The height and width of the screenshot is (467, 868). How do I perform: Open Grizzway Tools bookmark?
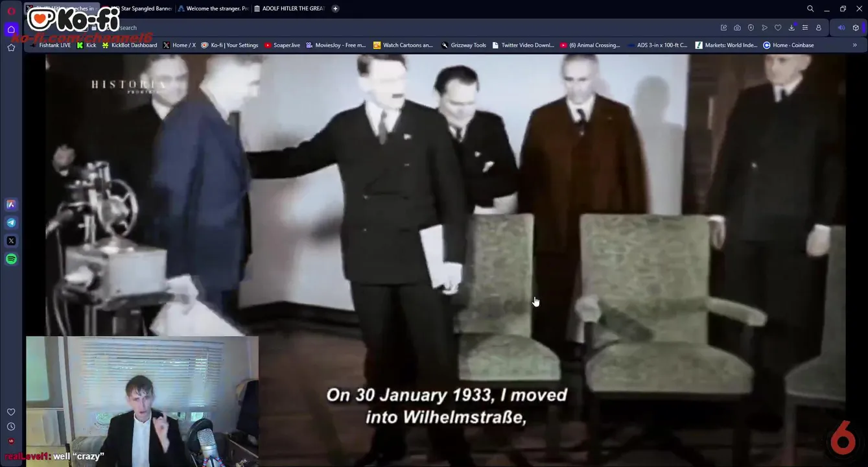[x=463, y=45]
